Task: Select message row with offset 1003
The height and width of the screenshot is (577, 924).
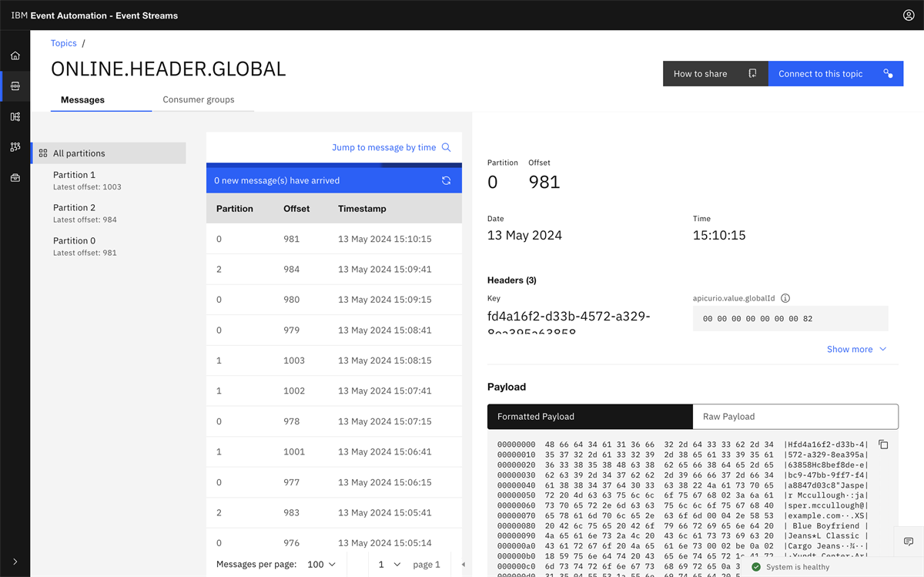Action: click(x=334, y=361)
